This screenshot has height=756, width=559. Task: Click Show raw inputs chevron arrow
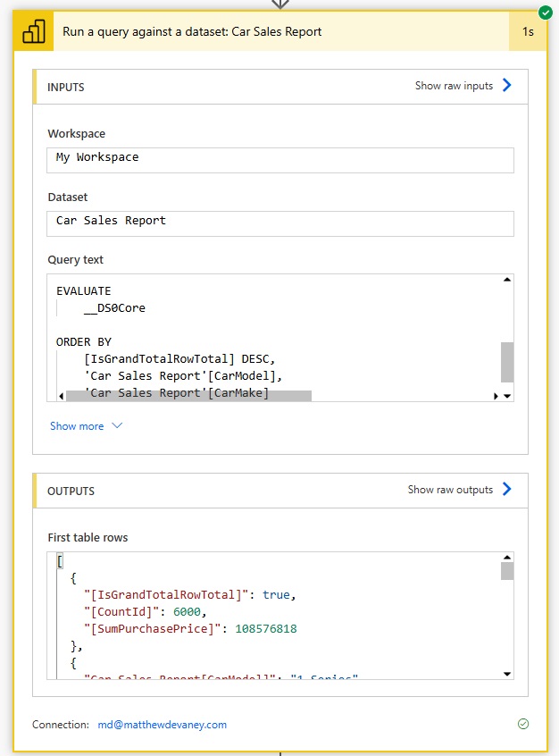(506, 85)
